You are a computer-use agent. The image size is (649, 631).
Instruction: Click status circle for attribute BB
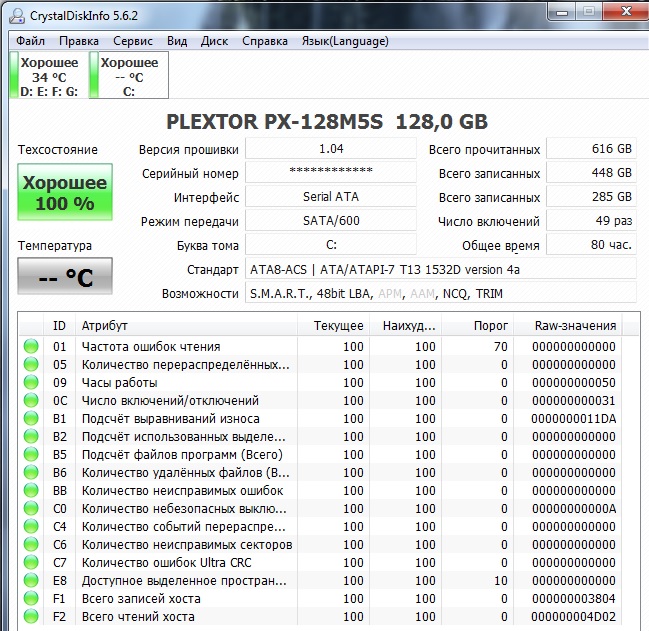(31, 490)
